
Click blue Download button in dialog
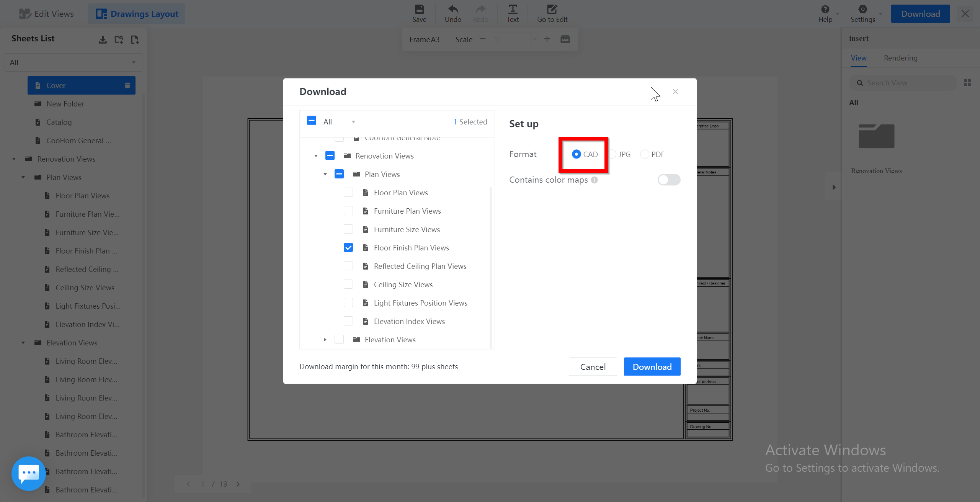tap(652, 367)
